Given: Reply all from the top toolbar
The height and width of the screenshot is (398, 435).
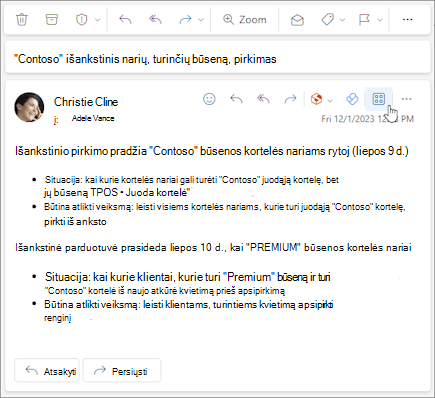Looking at the screenshot, I should click(155, 20).
